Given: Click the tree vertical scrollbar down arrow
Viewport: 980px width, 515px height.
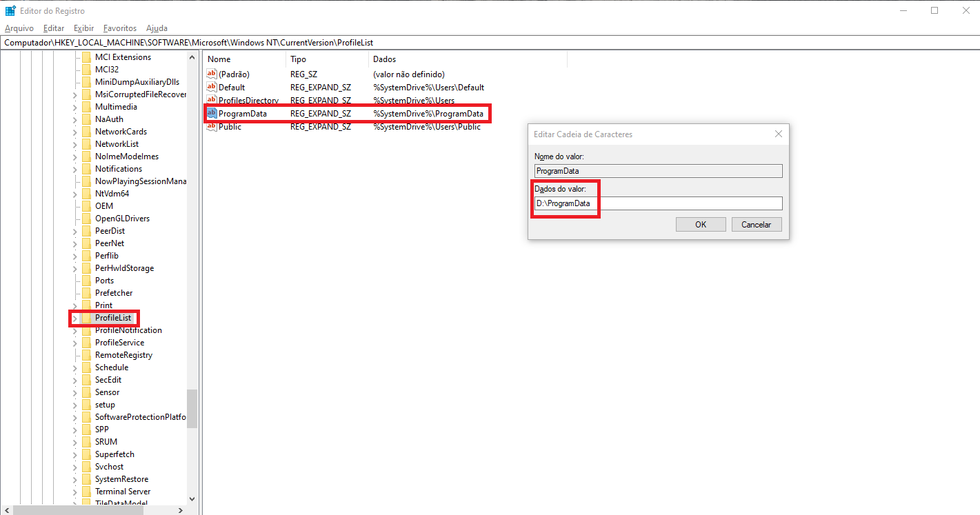Looking at the screenshot, I should pos(192,498).
